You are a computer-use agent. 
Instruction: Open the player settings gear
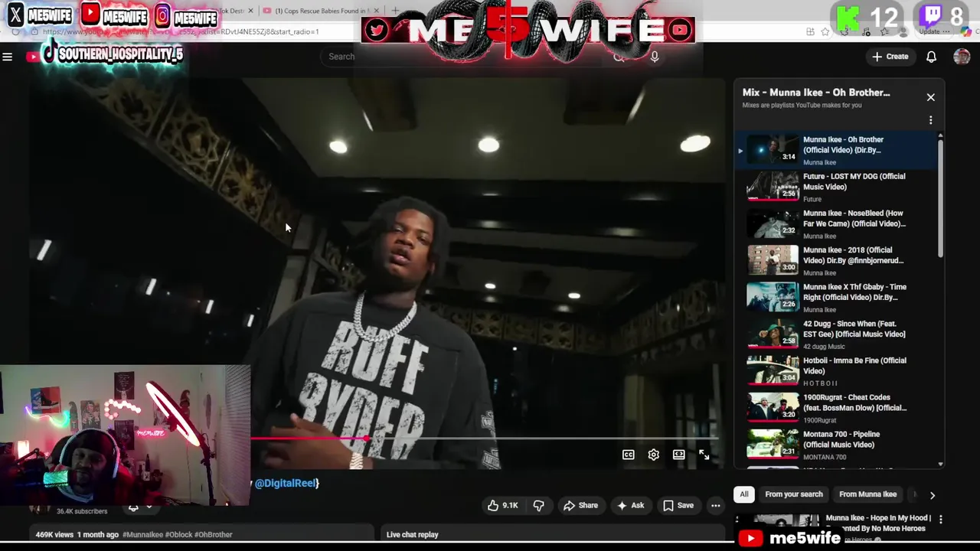653,455
